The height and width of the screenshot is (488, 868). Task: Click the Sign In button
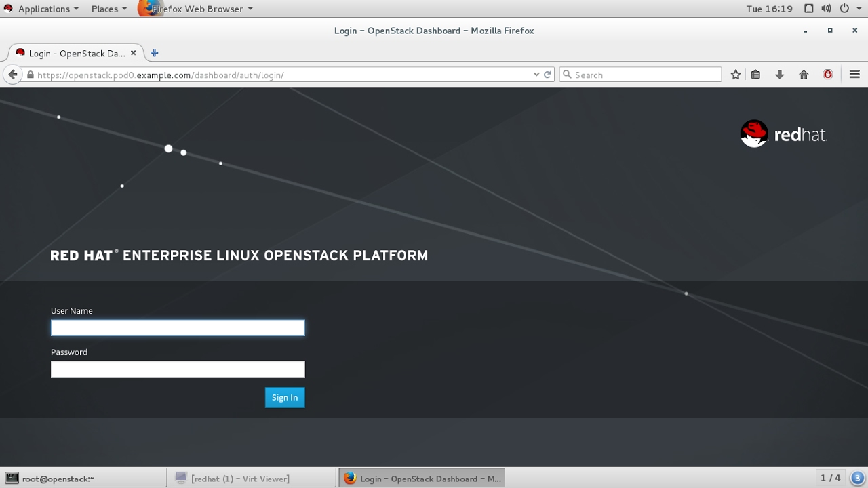285,397
